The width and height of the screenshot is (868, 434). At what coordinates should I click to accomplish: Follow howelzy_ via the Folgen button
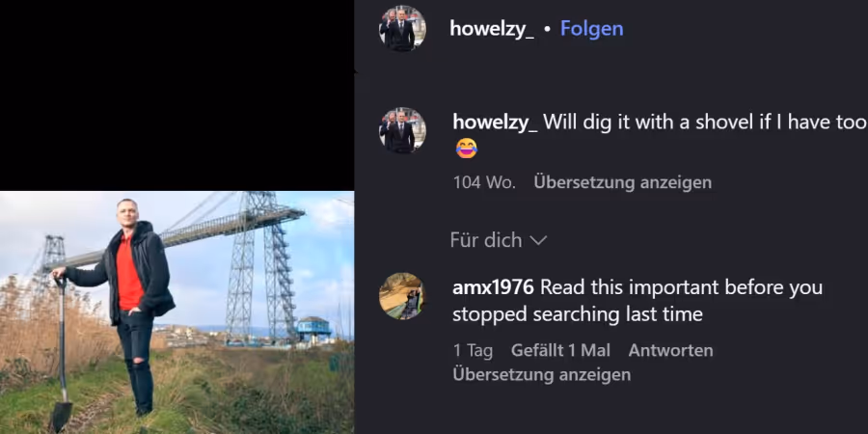[592, 28]
